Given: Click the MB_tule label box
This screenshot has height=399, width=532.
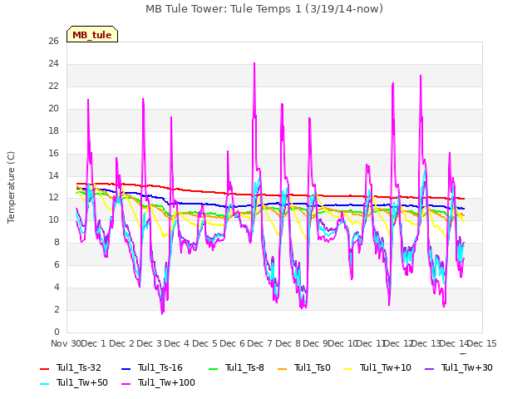Looking at the screenshot, I should coord(92,34).
